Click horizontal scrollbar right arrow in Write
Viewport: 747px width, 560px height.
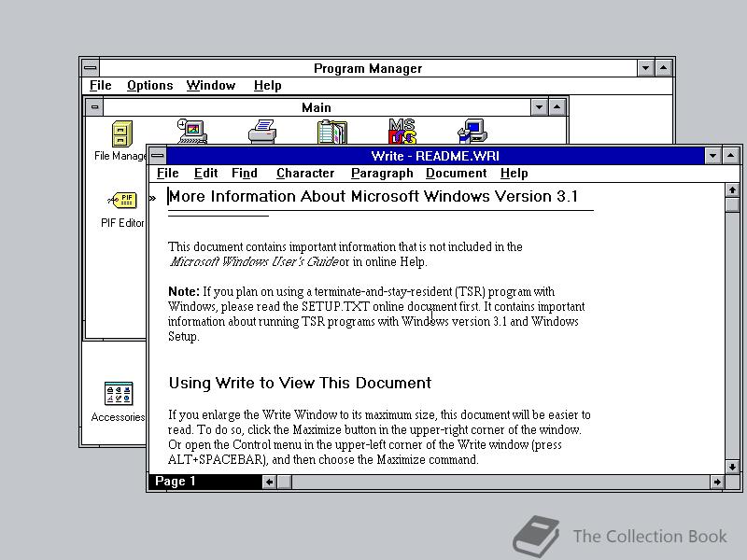[717, 482]
